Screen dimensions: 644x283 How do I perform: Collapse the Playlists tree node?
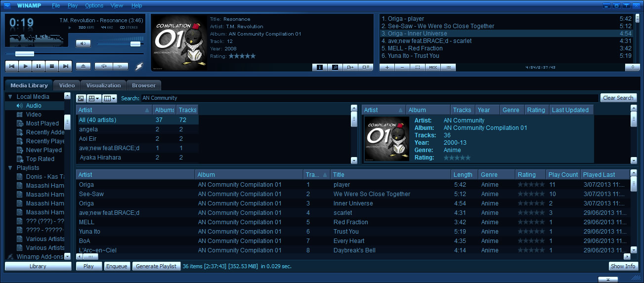10,168
